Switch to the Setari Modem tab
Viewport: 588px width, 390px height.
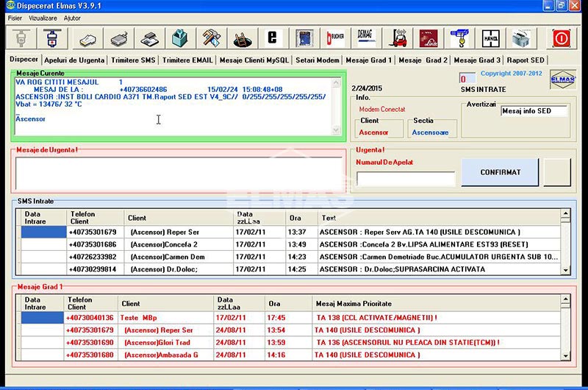[318, 60]
